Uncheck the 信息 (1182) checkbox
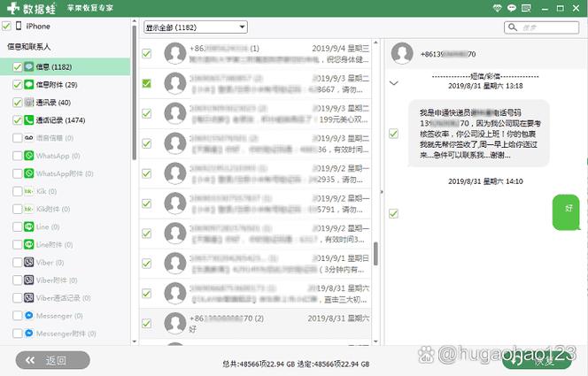 (x=17, y=66)
